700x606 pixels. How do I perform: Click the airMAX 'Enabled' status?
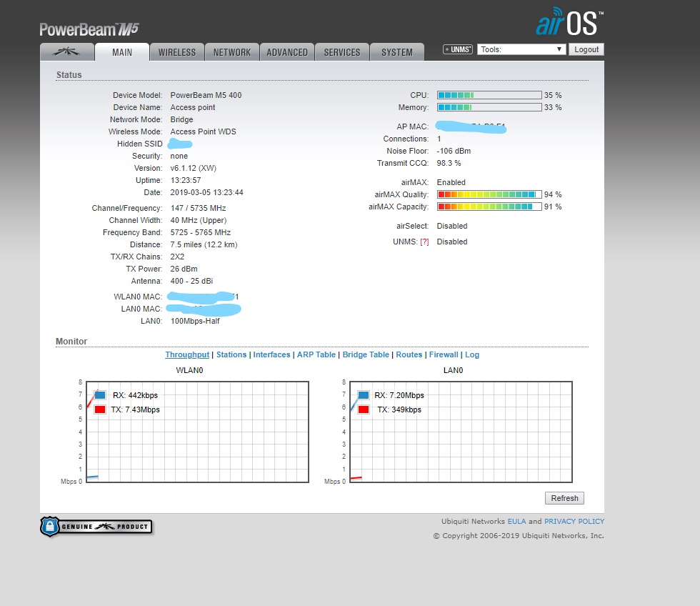coord(451,182)
